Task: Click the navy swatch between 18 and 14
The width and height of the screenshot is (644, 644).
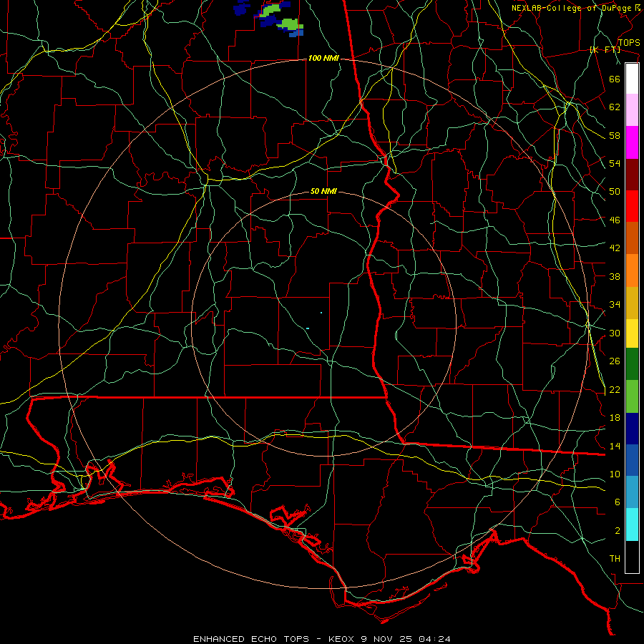Action: 632,429
